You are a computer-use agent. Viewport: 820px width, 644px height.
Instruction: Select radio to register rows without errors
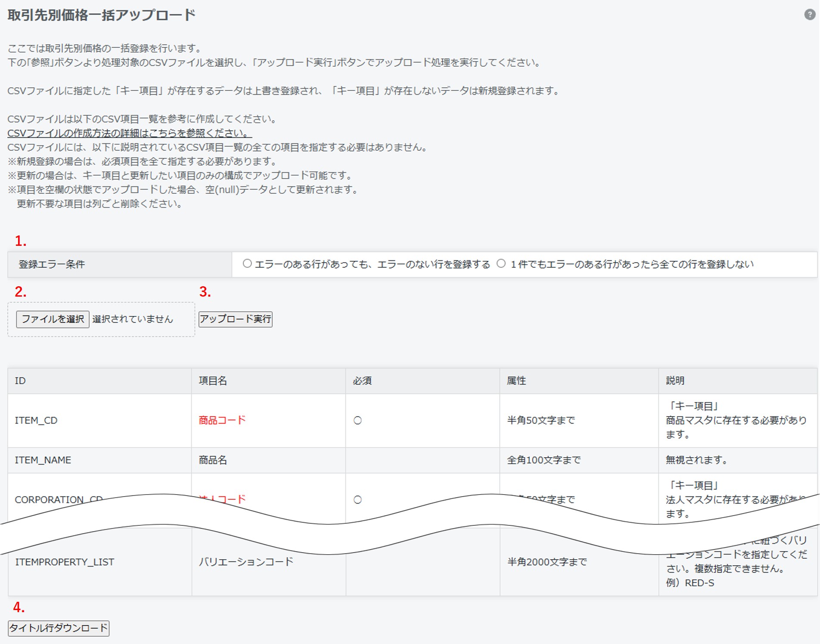click(x=247, y=263)
